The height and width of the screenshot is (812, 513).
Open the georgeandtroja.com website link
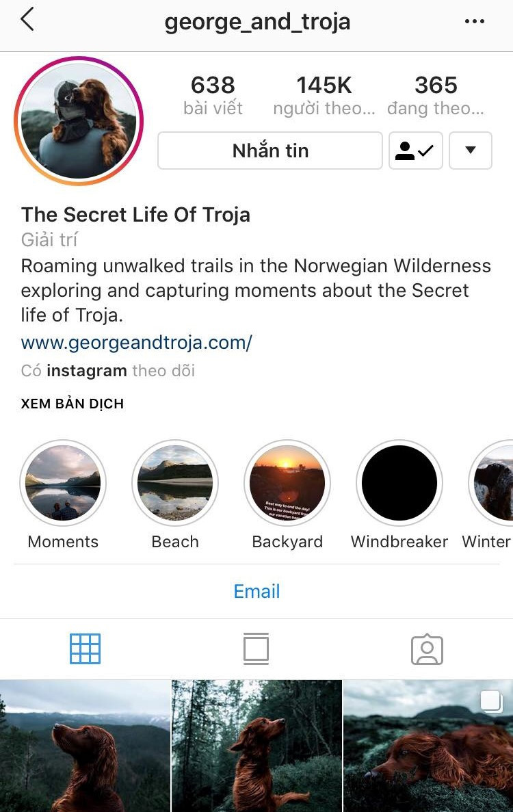[137, 342]
